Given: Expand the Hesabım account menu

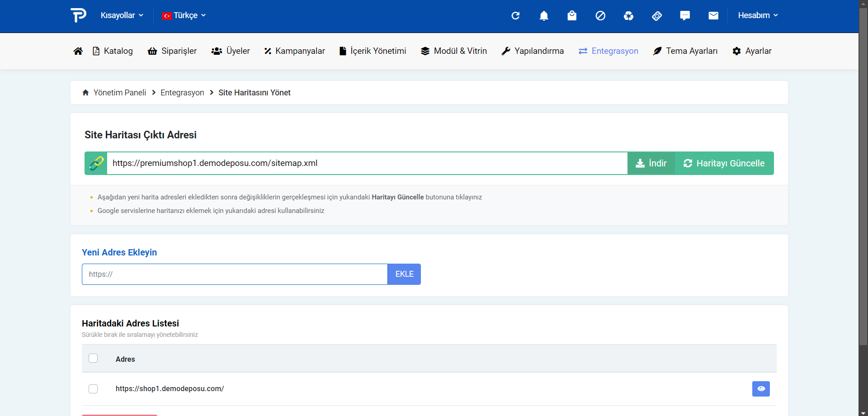Looking at the screenshot, I should [758, 15].
